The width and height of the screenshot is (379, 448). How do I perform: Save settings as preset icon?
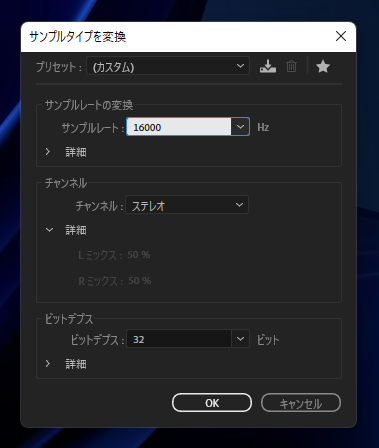[268, 66]
